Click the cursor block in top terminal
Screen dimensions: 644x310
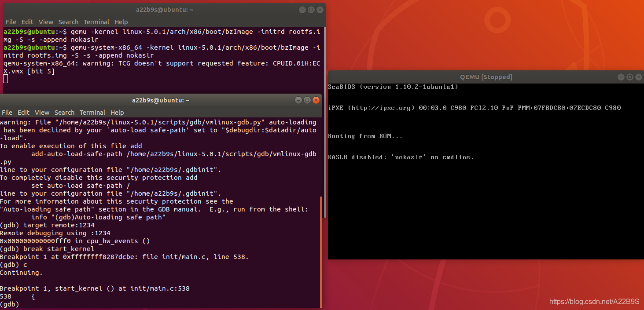tap(5, 79)
